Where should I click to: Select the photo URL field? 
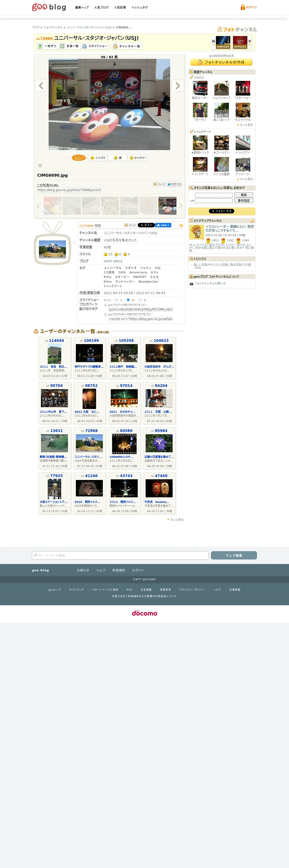[69, 190]
